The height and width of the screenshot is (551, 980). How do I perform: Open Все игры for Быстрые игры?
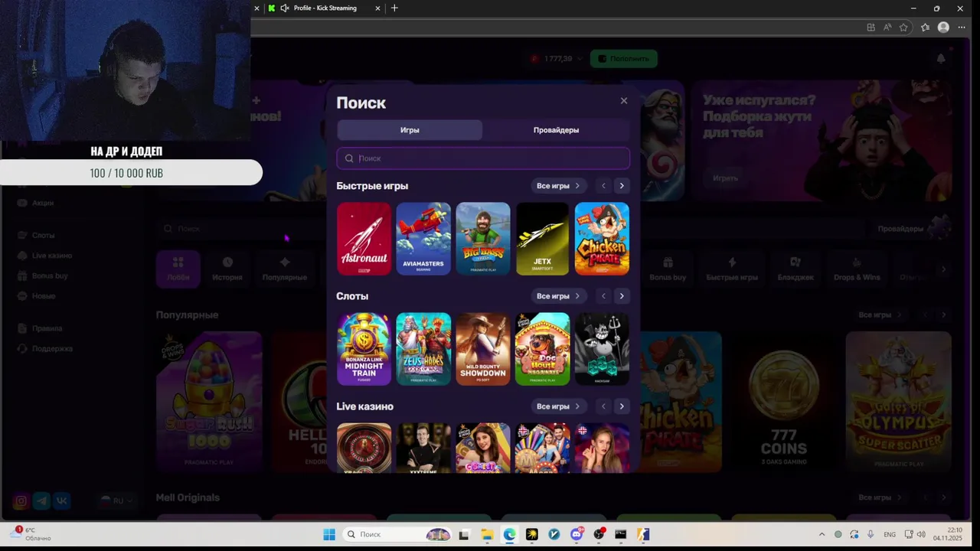pos(558,186)
